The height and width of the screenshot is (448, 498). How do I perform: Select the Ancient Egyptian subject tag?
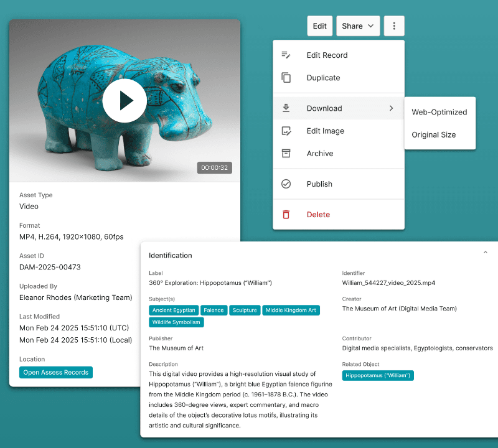tap(174, 310)
